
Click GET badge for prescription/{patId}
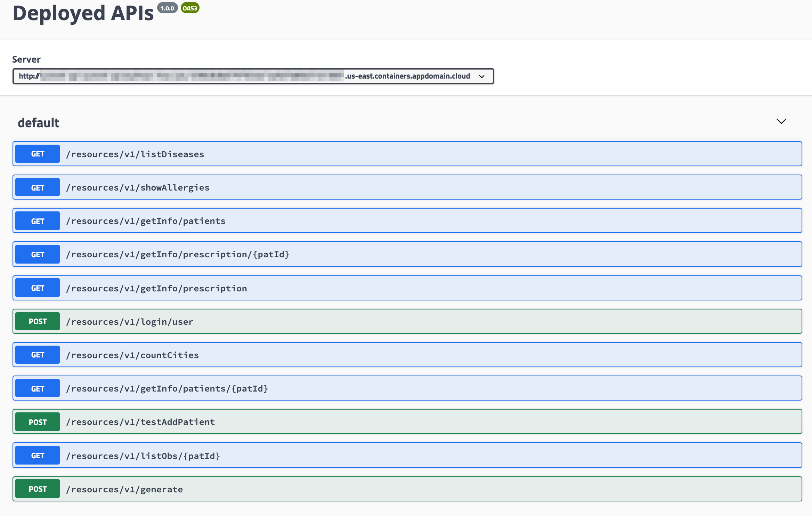(38, 255)
